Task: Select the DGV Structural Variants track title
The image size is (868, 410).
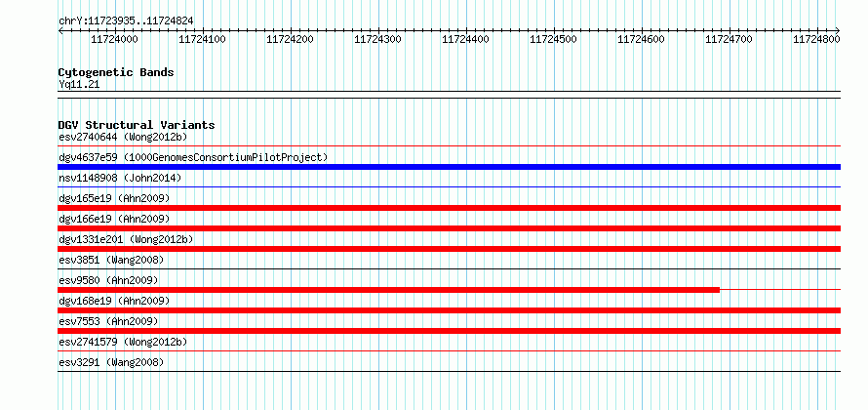Action: [x=137, y=125]
